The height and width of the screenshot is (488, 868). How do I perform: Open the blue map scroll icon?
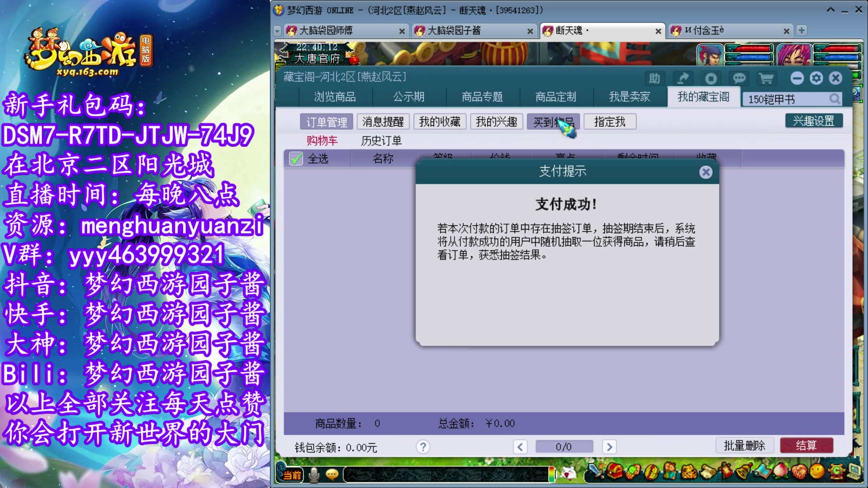(763, 472)
